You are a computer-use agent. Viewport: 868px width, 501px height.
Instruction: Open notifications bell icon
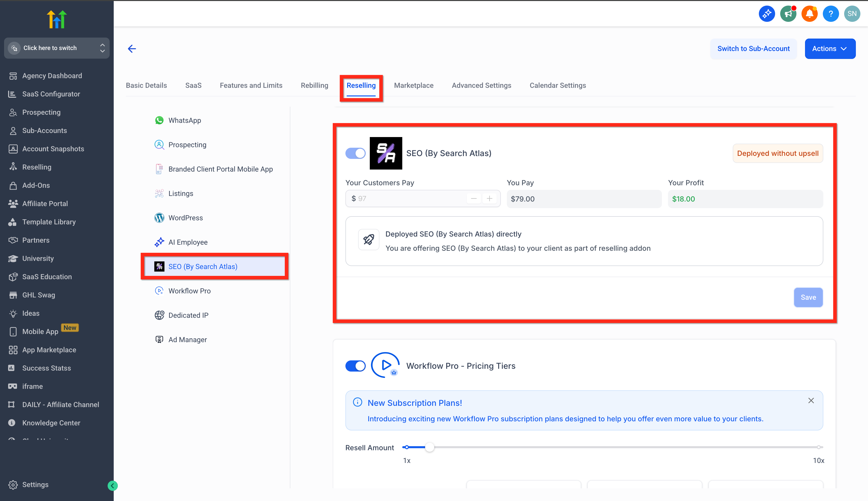pos(809,14)
